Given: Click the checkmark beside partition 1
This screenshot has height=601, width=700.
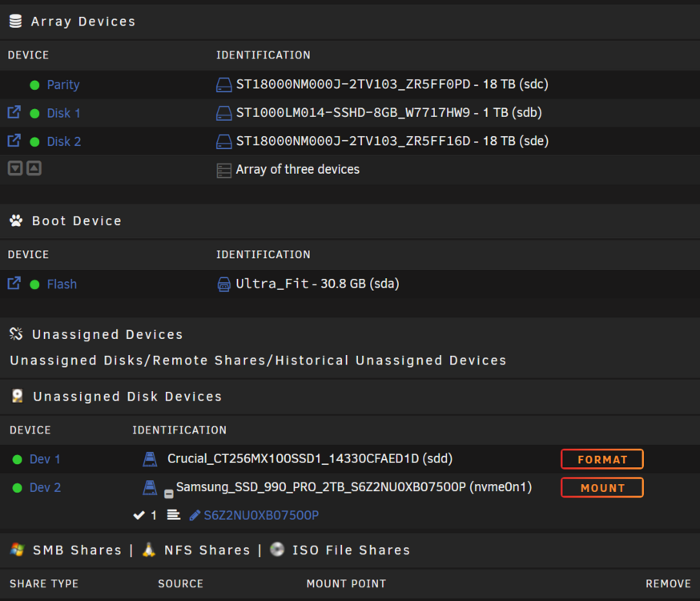Looking at the screenshot, I should pos(139,515).
